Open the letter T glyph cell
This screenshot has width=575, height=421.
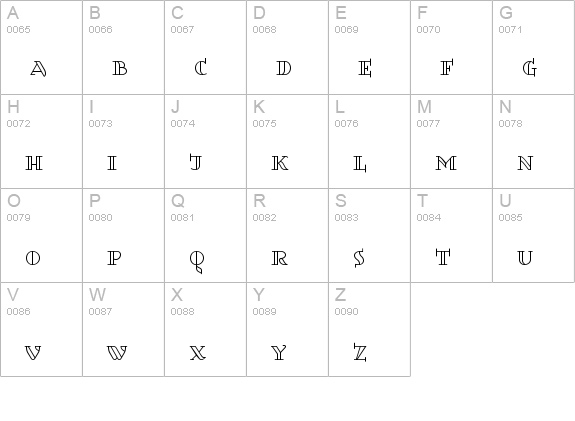click(x=451, y=235)
